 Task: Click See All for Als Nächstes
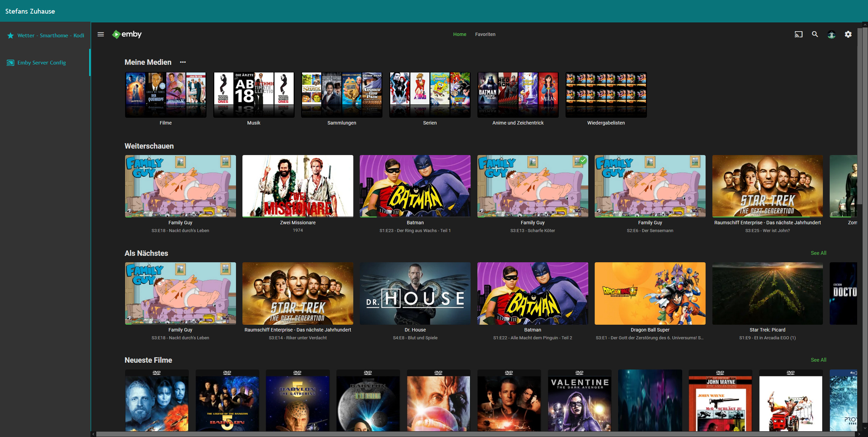click(x=818, y=253)
